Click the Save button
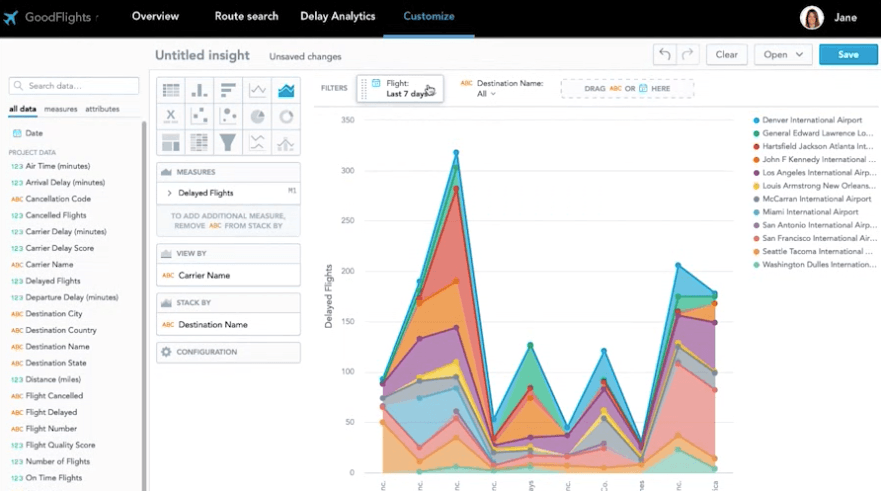 click(x=848, y=54)
